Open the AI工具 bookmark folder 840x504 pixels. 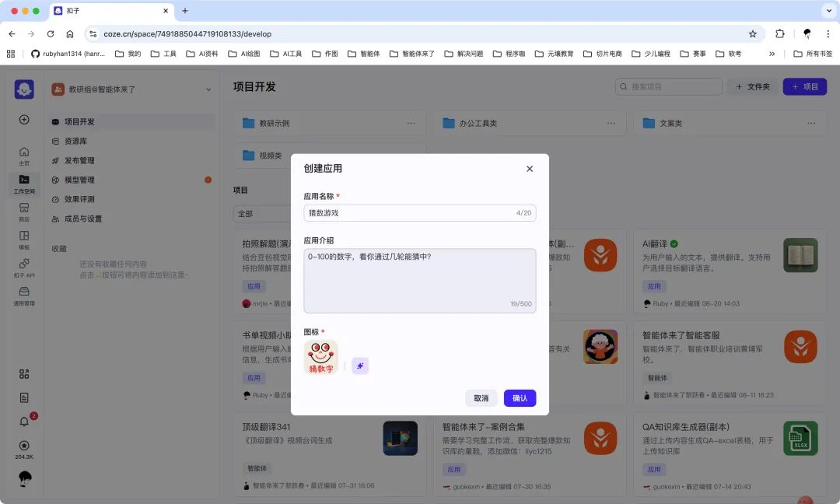pyautogui.click(x=286, y=54)
